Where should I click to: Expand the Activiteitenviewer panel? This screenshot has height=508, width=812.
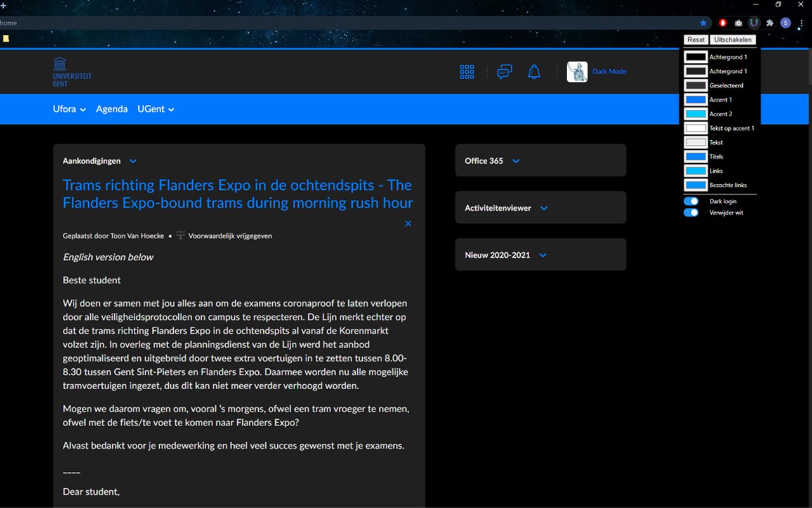543,208
